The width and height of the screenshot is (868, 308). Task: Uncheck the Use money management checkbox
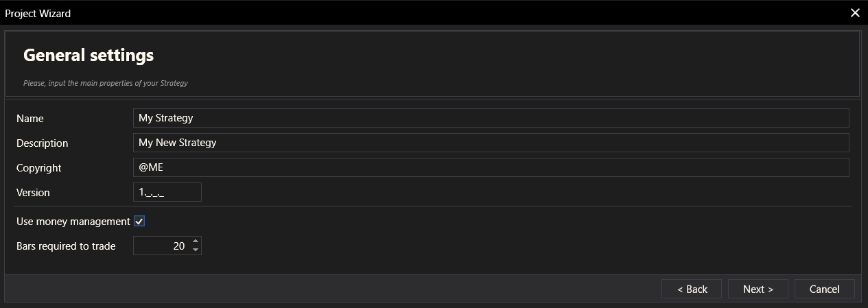(139, 222)
